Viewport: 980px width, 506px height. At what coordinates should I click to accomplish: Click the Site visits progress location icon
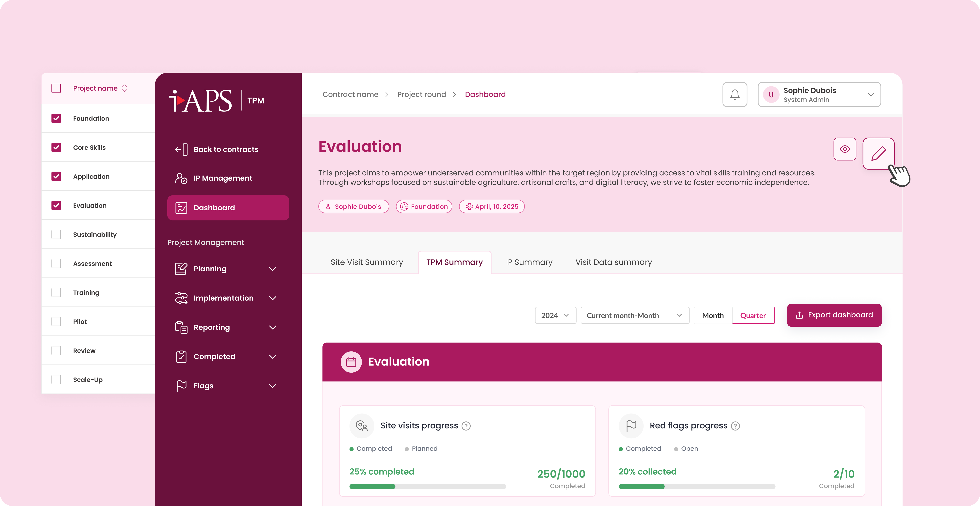pyautogui.click(x=361, y=426)
